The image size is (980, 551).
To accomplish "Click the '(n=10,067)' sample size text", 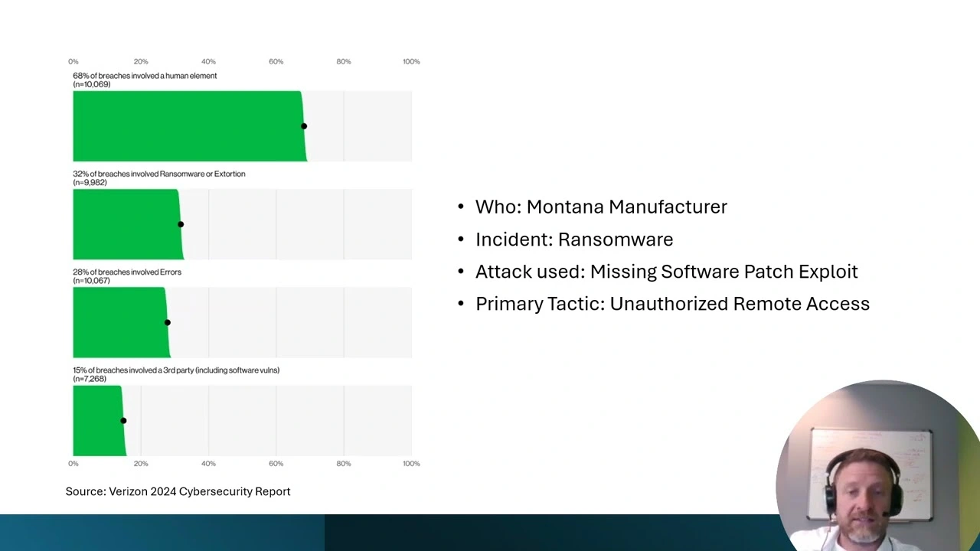I will pyautogui.click(x=92, y=280).
